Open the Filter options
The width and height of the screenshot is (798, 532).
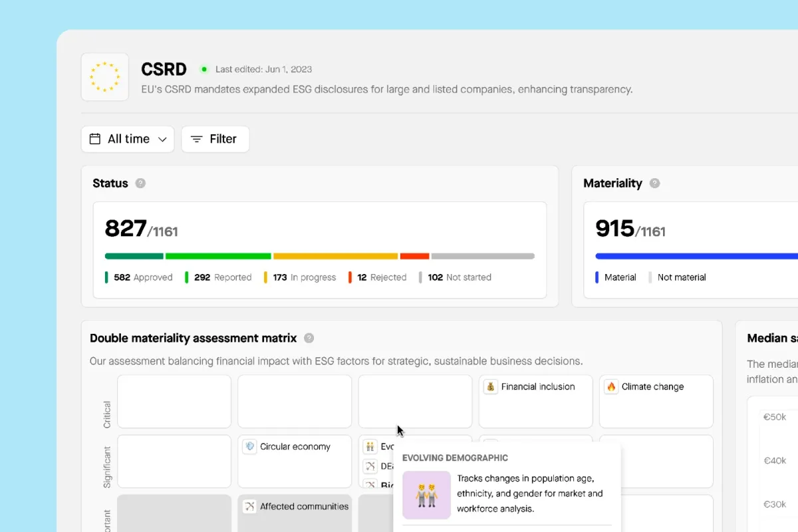click(215, 139)
